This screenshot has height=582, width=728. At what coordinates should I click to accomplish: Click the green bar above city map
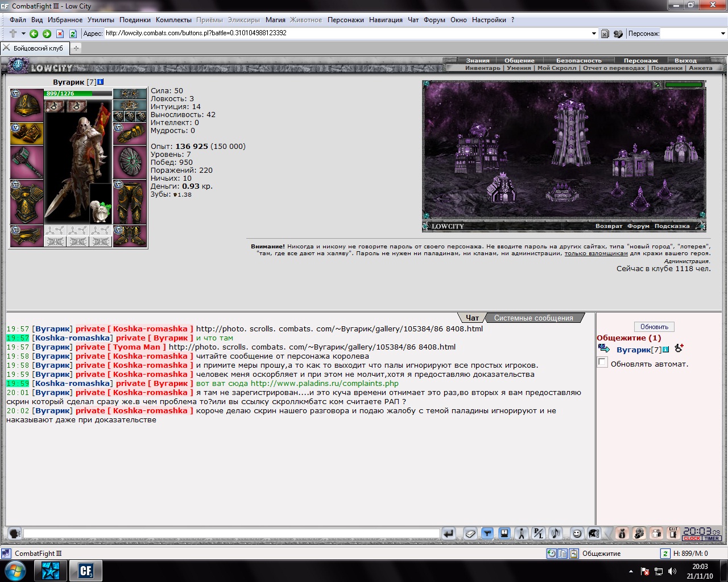click(684, 85)
